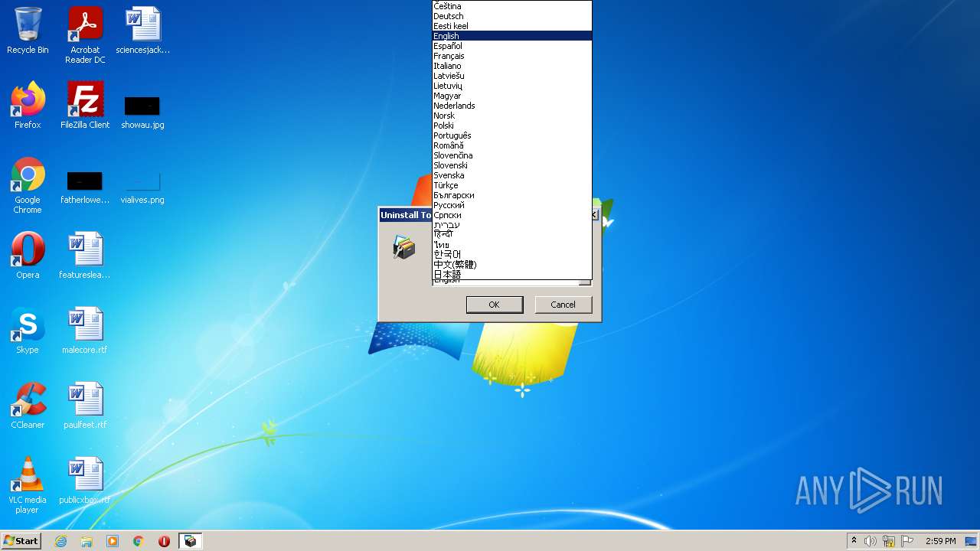The height and width of the screenshot is (551, 980).
Task: Confirm language with the OK button
Action: coord(495,305)
